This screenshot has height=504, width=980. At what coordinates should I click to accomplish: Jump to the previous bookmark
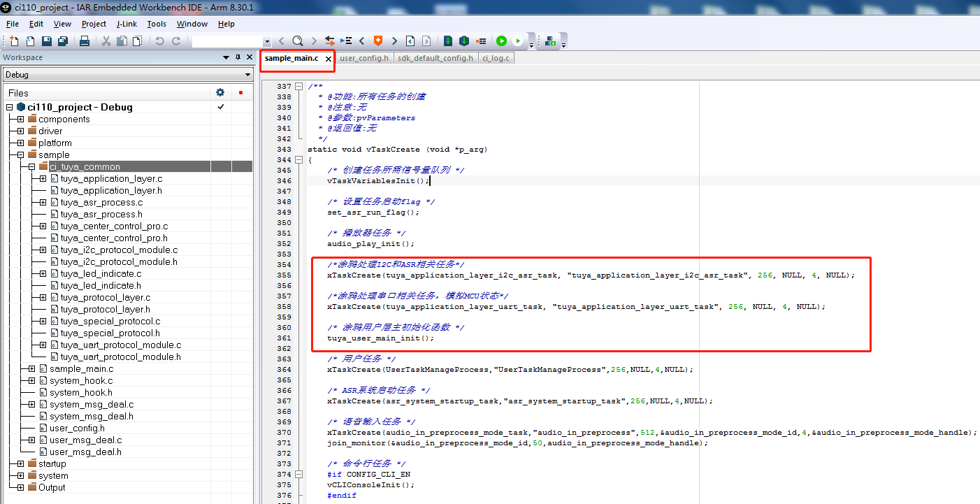pos(362,41)
